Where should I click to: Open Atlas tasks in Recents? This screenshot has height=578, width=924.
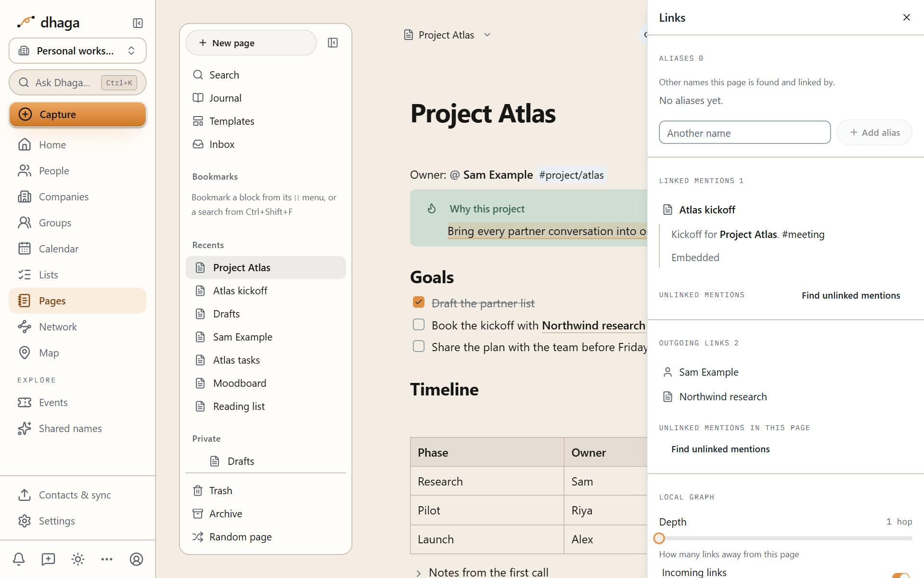pyautogui.click(x=266, y=360)
